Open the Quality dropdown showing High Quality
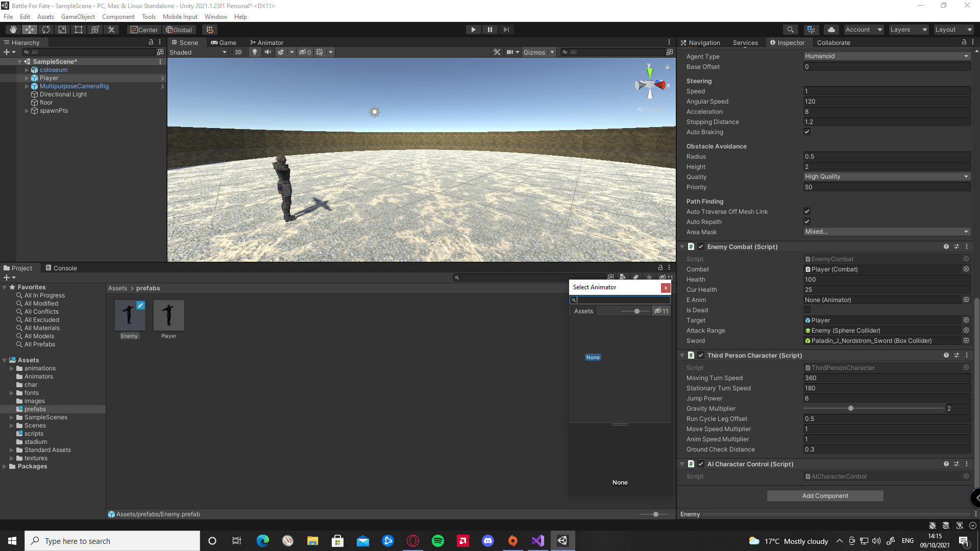 click(x=887, y=177)
